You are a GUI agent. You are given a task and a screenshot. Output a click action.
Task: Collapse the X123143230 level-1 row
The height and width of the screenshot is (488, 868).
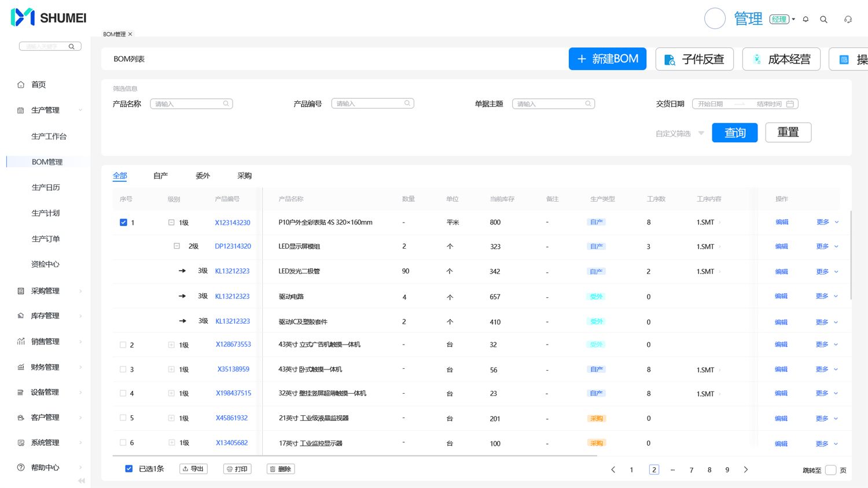[171, 222]
